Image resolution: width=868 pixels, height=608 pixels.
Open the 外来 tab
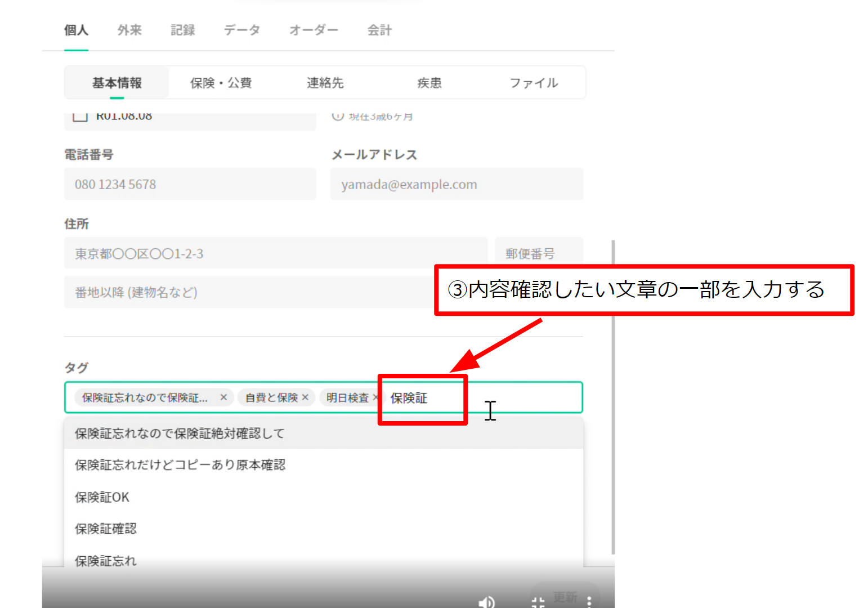pyautogui.click(x=129, y=30)
